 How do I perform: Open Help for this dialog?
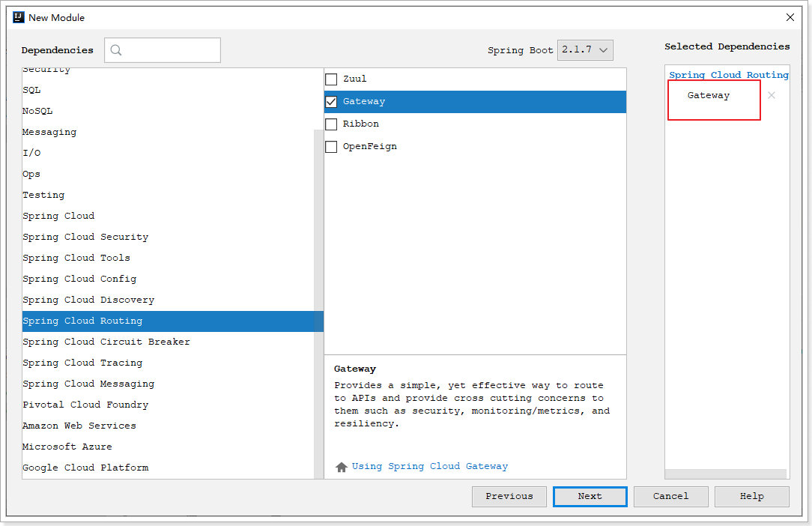point(752,497)
